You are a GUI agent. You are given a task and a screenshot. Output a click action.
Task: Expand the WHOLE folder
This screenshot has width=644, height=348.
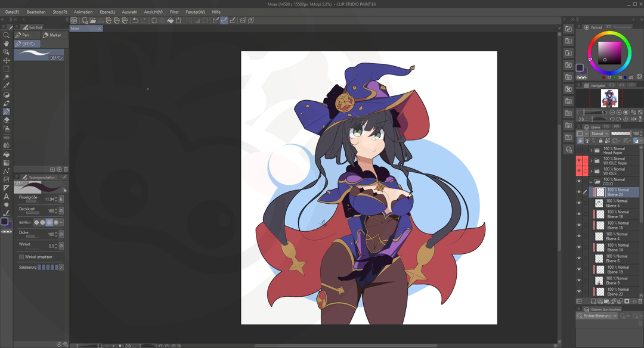click(592, 170)
